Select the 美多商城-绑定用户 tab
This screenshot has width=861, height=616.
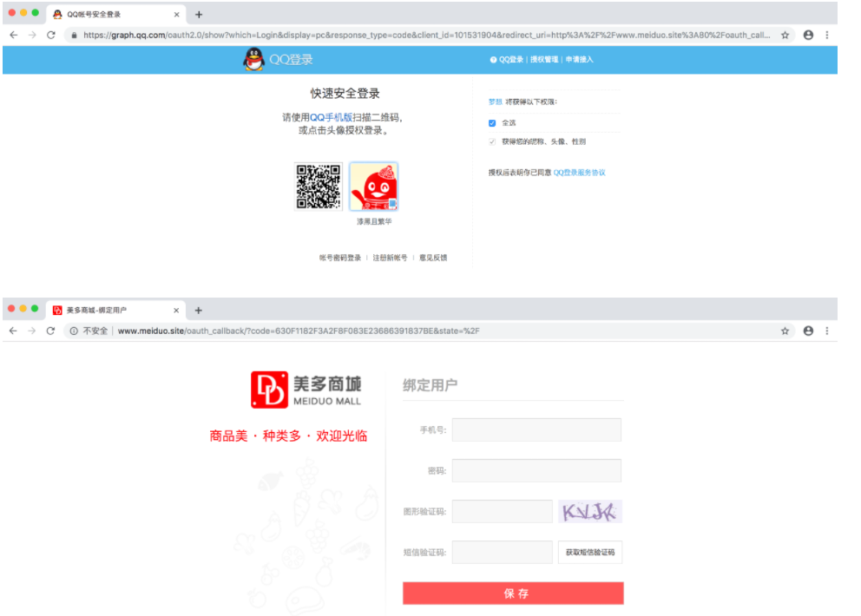point(115,311)
